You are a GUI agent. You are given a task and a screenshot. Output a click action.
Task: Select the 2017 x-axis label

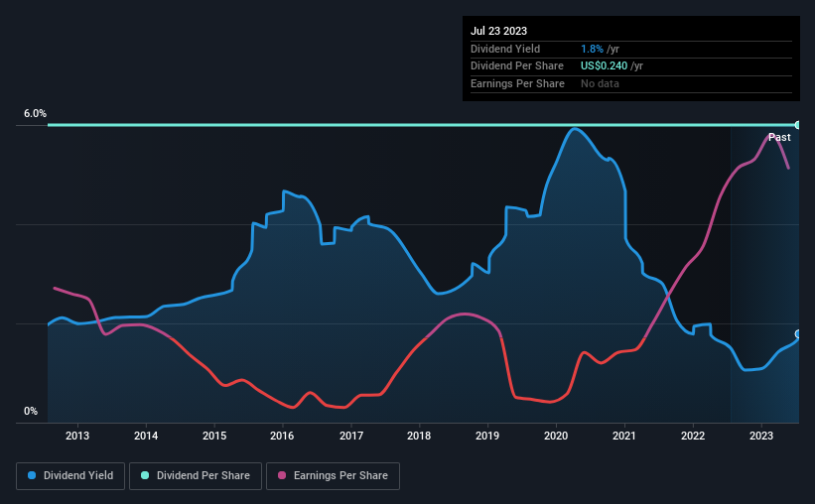click(351, 436)
